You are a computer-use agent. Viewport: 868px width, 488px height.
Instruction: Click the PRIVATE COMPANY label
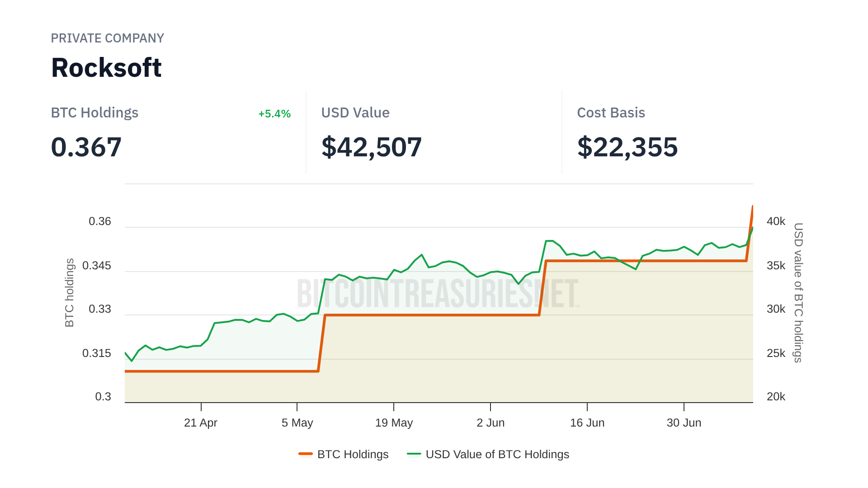coord(107,38)
